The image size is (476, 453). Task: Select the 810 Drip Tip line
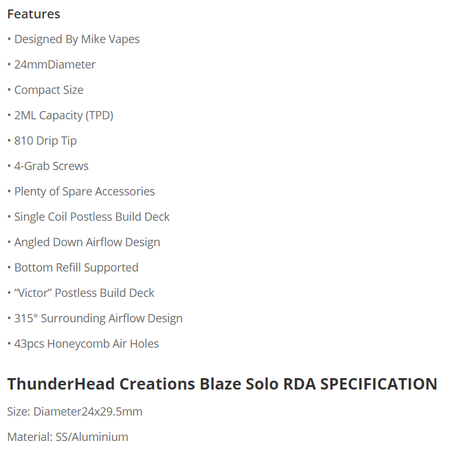click(x=45, y=141)
